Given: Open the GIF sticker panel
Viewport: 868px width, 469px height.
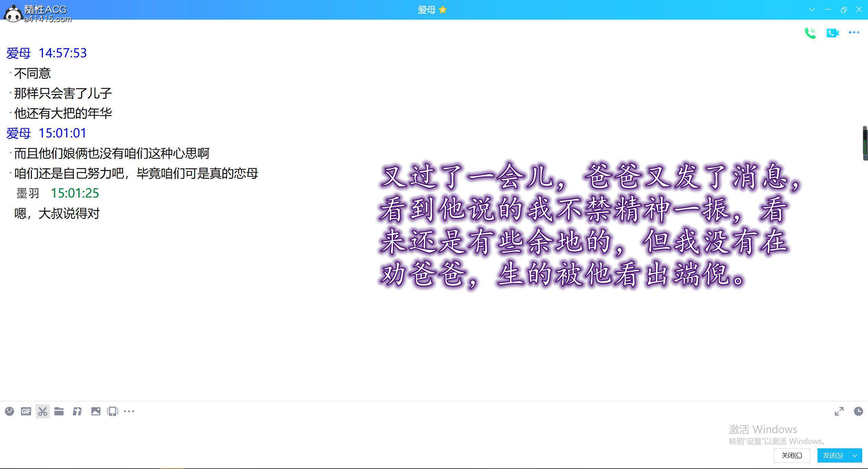Looking at the screenshot, I should click(26, 411).
